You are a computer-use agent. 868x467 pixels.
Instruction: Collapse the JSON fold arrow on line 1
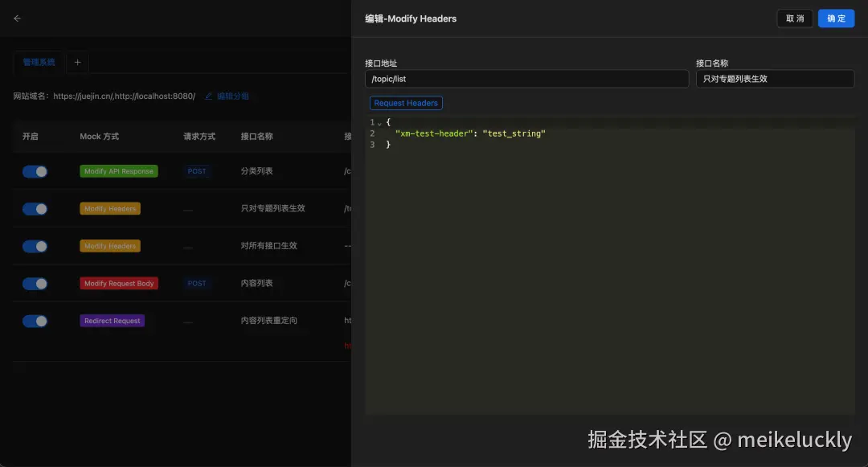[379, 123]
